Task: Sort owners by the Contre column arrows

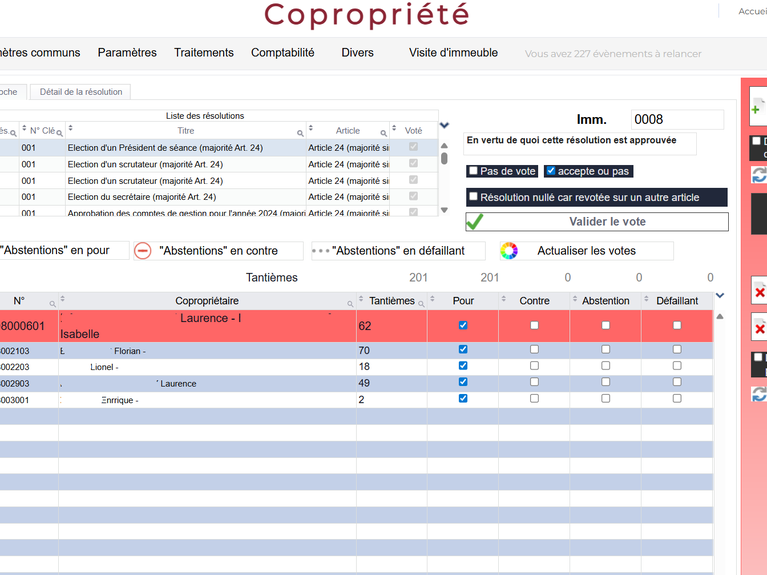Action: point(503,299)
